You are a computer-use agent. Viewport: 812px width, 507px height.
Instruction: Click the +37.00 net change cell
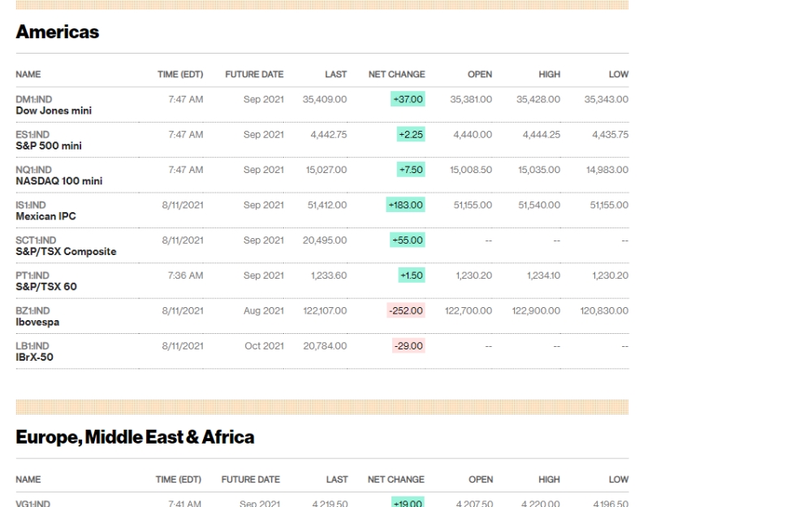(x=408, y=99)
